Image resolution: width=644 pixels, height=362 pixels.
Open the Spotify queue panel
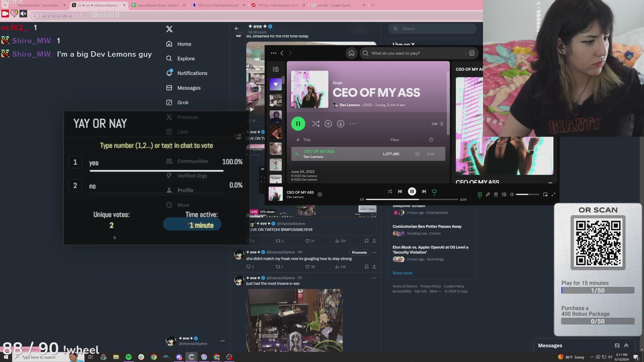(x=496, y=194)
